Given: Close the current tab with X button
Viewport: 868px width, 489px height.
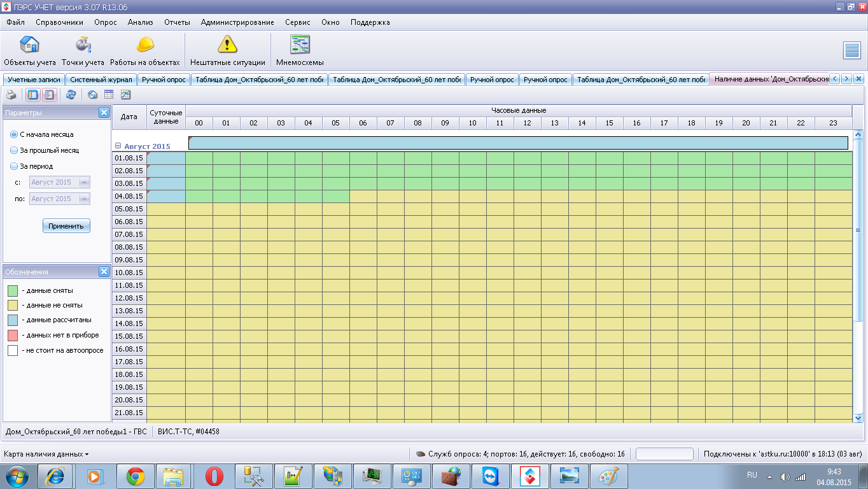Looking at the screenshot, I should [x=858, y=79].
